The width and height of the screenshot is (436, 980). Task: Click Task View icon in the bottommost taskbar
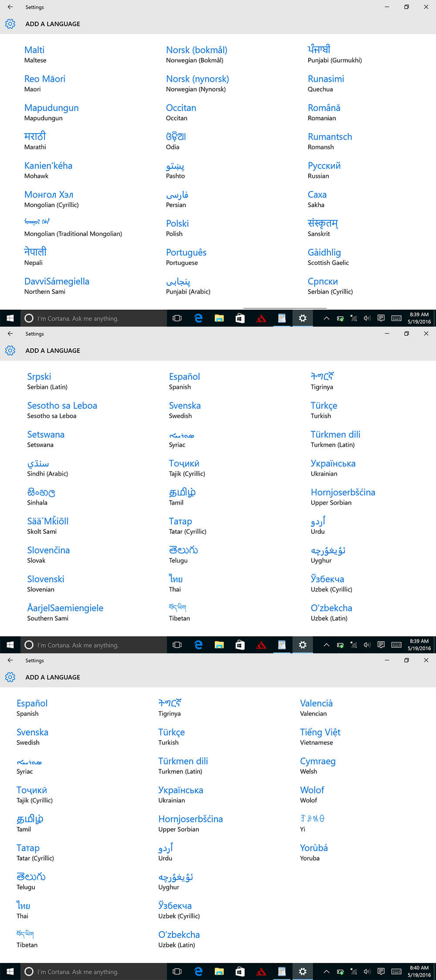click(177, 971)
